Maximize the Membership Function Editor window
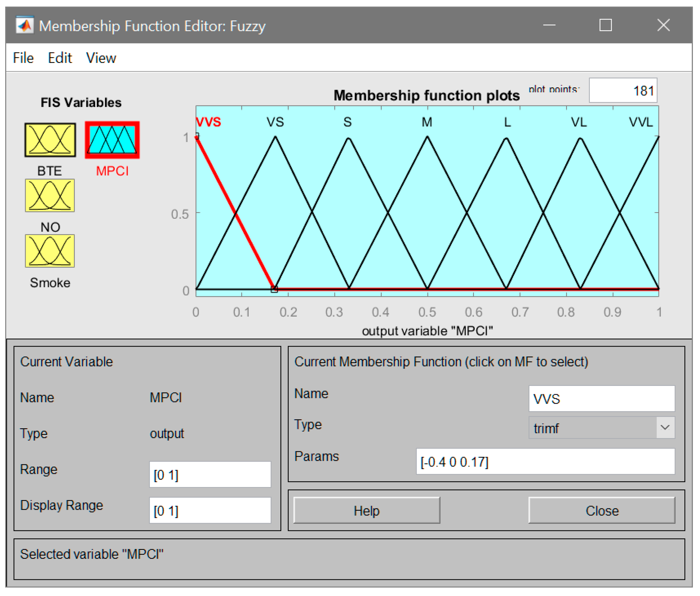700x596 pixels. point(605,25)
